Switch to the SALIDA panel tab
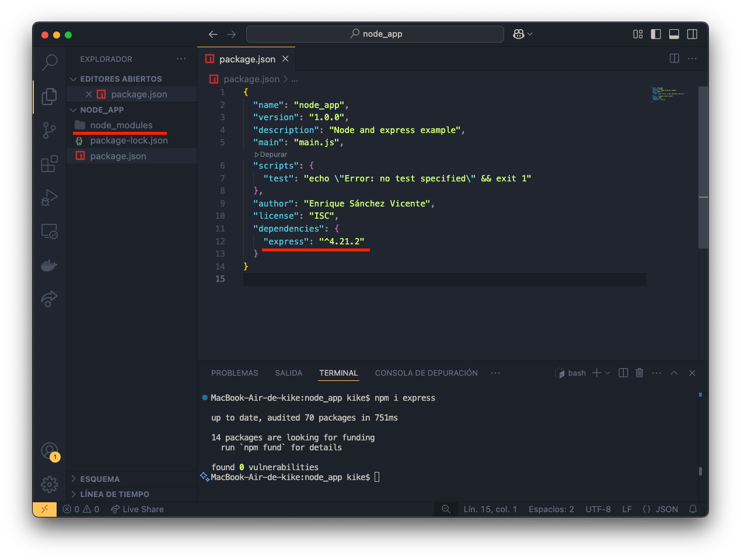The image size is (741, 560). click(289, 373)
